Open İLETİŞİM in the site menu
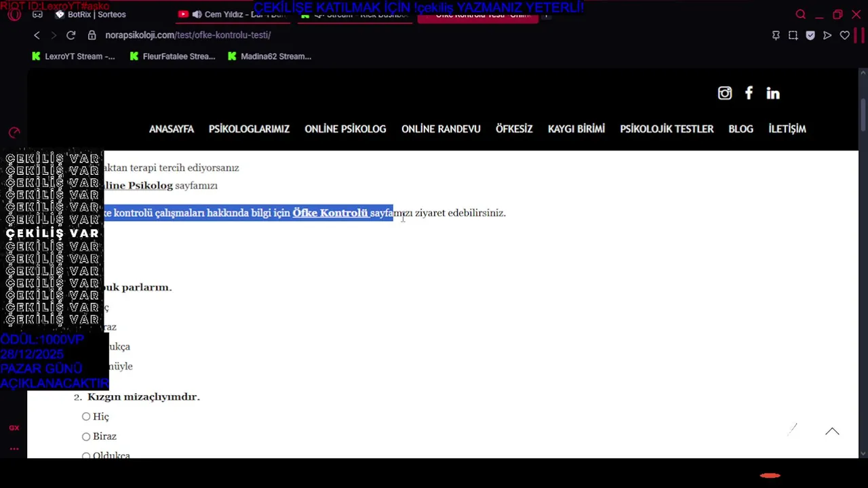Screen dimensions: 868x488 787,129
